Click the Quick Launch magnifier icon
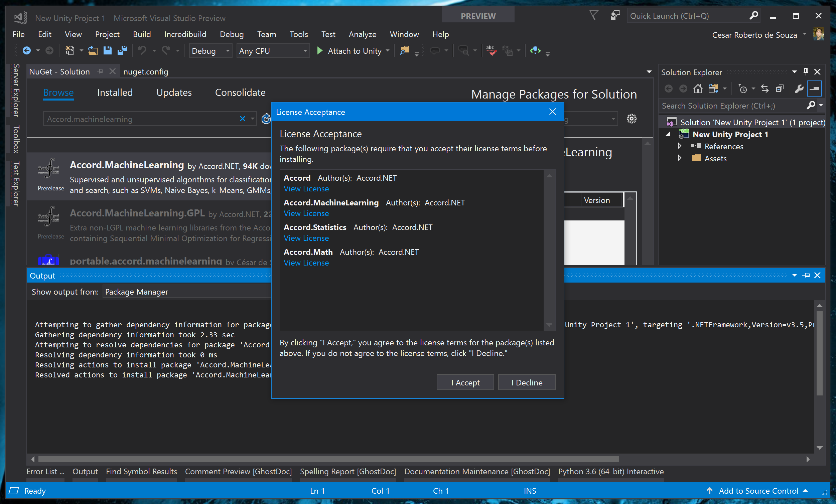836x504 pixels. [x=753, y=16]
